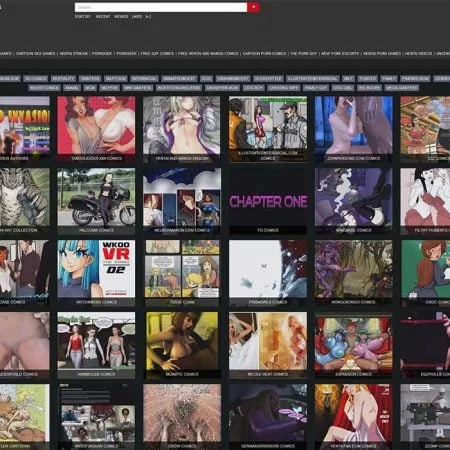Open the 3D Comics tag
Image resolution: width=450 pixels, height=450 pixels.
36,79
